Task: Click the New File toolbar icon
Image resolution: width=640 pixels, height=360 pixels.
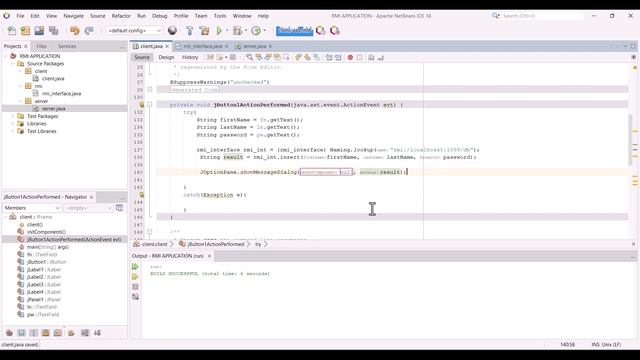Action: (x=12, y=31)
